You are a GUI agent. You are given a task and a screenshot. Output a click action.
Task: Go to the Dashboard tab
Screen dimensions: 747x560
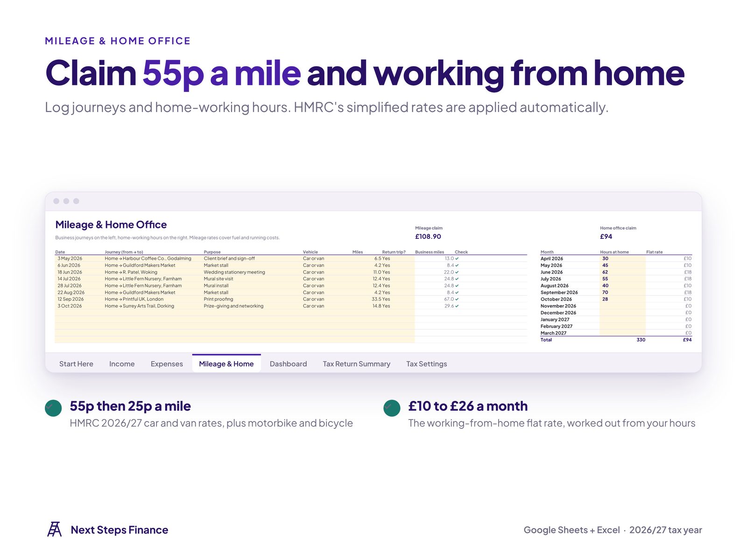tap(288, 364)
